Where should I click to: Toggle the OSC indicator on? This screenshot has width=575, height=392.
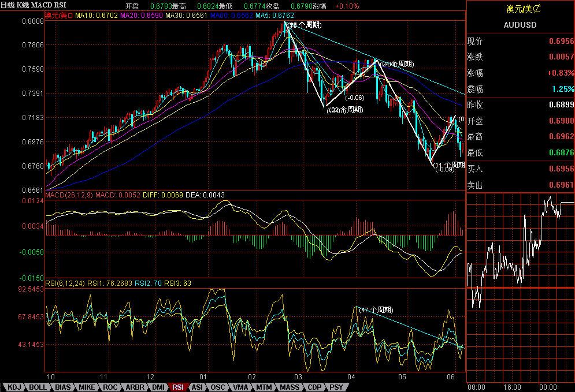point(218,387)
